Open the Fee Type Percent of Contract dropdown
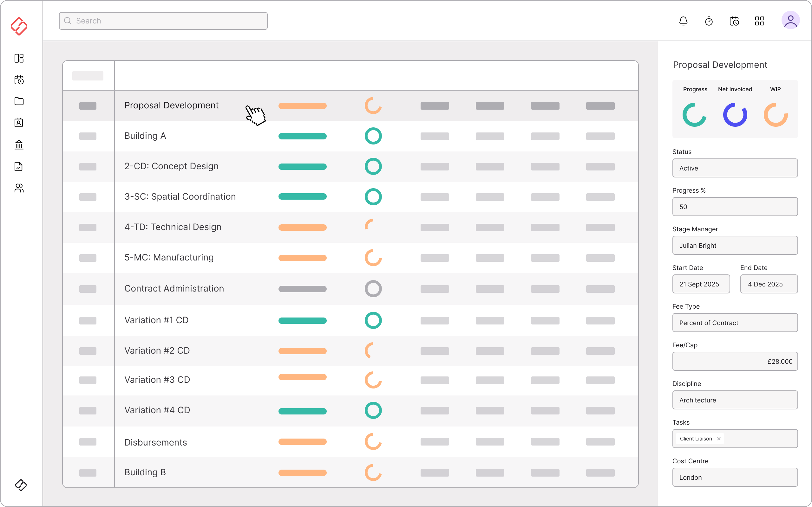This screenshot has height=507, width=812. point(735,323)
